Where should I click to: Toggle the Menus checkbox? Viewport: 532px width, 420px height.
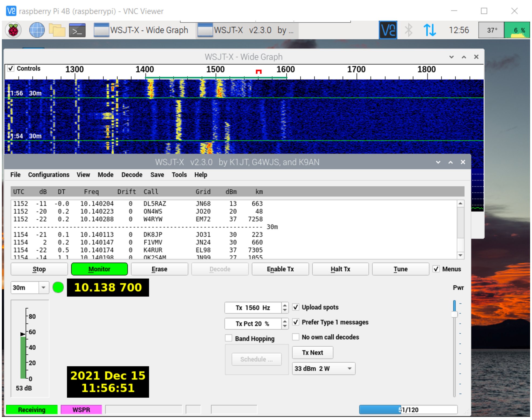click(x=436, y=269)
